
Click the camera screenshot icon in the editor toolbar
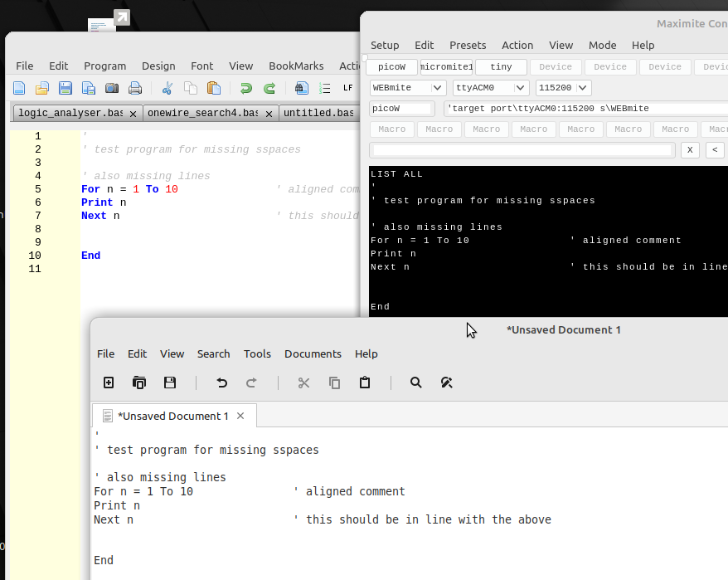(111, 88)
